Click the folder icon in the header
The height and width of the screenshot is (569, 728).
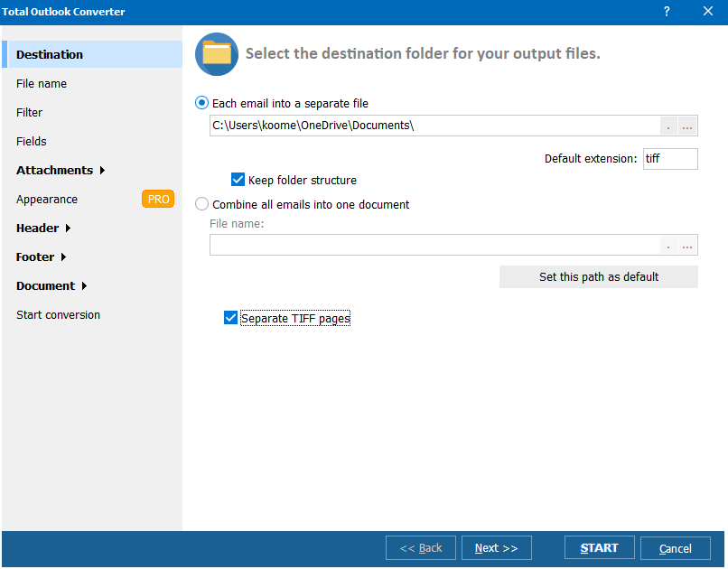pyautogui.click(x=216, y=53)
